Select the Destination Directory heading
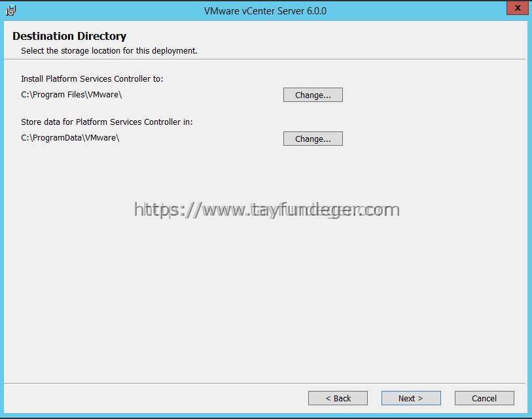This screenshot has width=532, height=419. tap(69, 36)
